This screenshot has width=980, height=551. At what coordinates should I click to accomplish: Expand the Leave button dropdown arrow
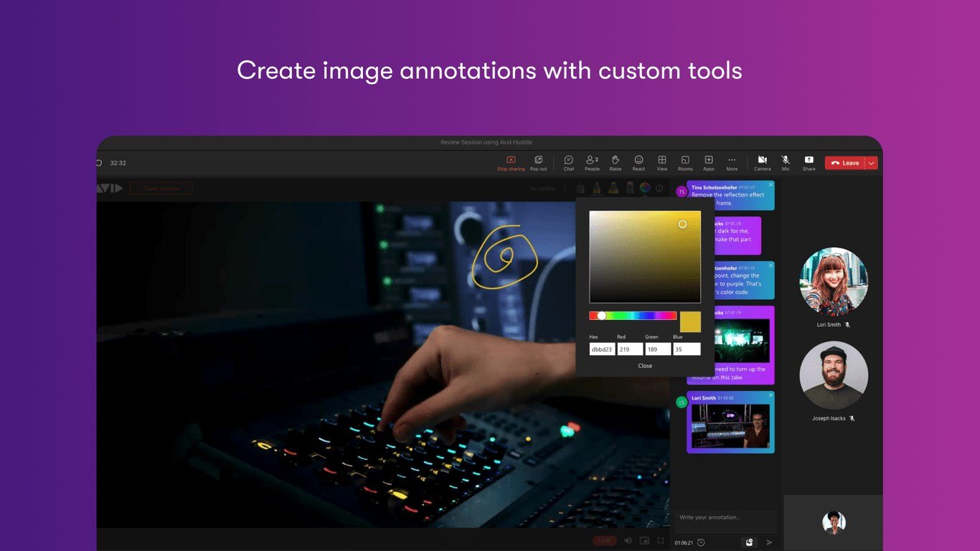pos(871,163)
